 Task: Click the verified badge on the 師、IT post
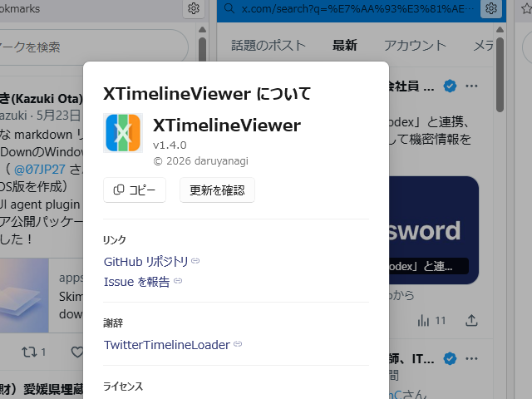pos(450,358)
